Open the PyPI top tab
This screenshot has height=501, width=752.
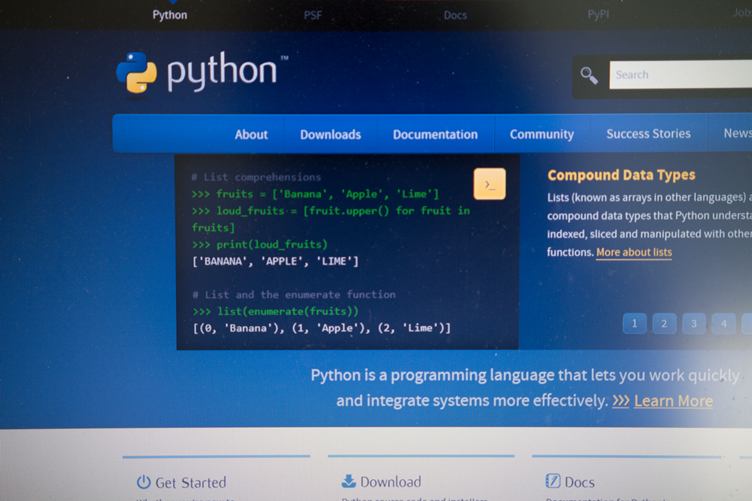coord(598,15)
